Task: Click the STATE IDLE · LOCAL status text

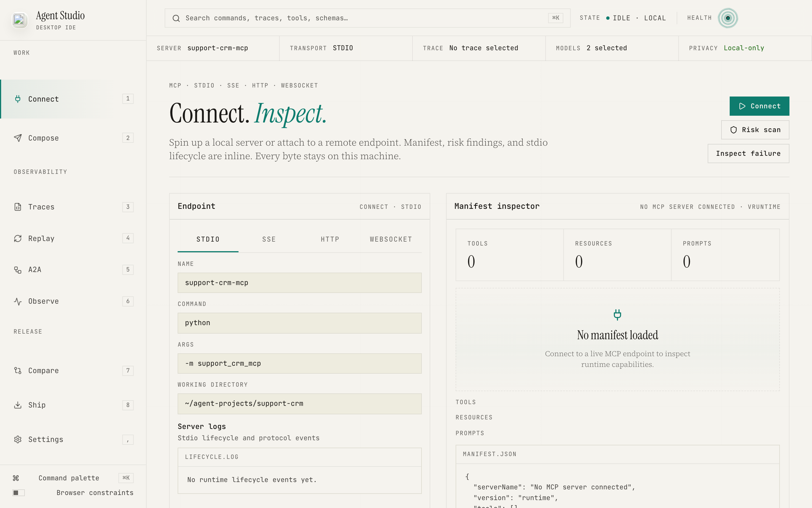Action: pyautogui.click(x=623, y=18)
